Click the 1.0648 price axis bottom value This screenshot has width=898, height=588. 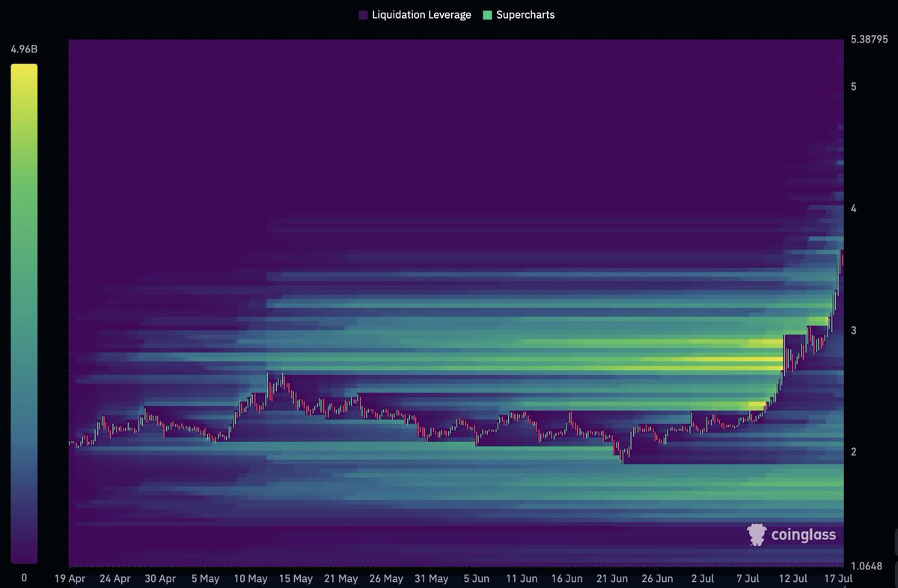tap(866, 566)
